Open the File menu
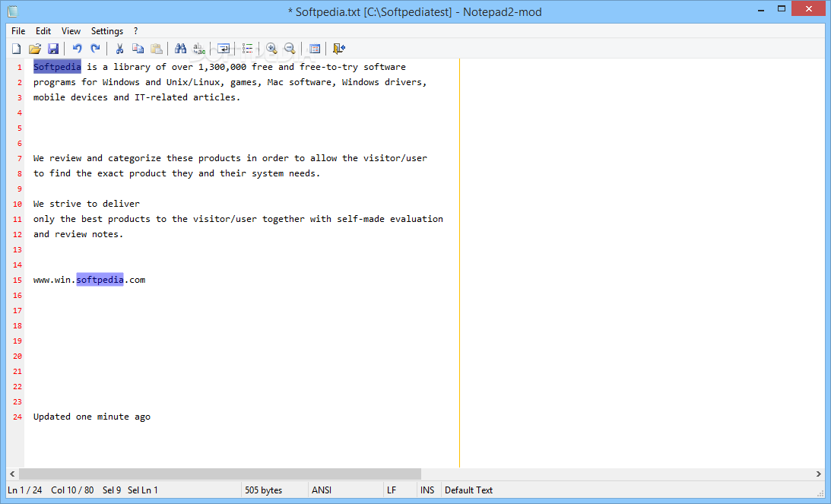The image size is (831, 504). pyautogui.click(x=18, y=30)
